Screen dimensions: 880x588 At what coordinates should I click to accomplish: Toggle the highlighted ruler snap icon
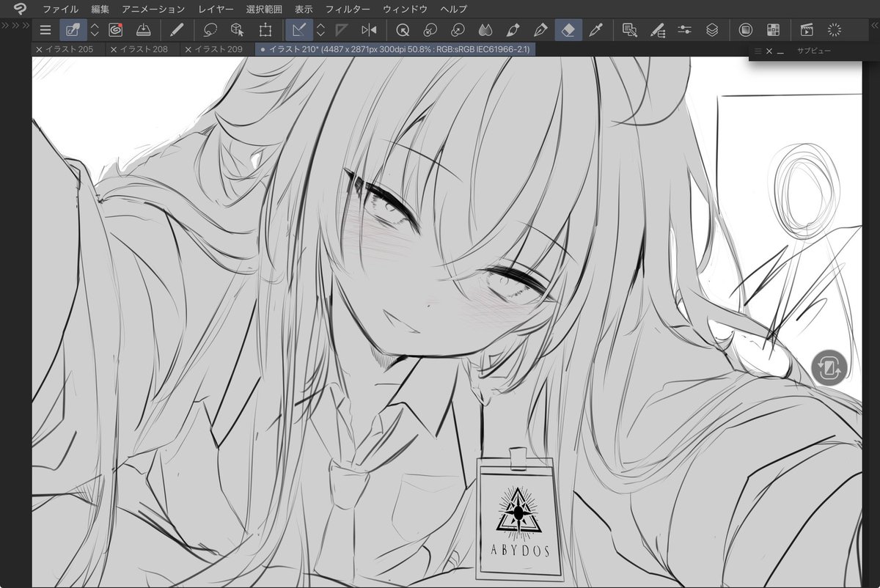(298, 30)
